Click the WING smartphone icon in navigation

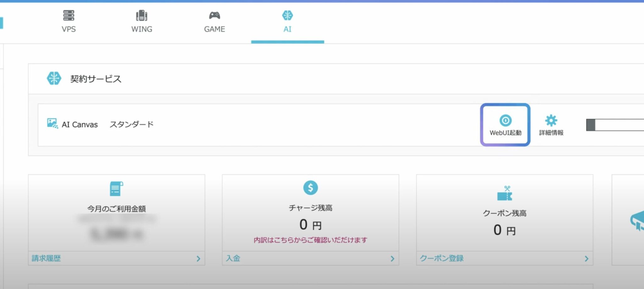142,14
